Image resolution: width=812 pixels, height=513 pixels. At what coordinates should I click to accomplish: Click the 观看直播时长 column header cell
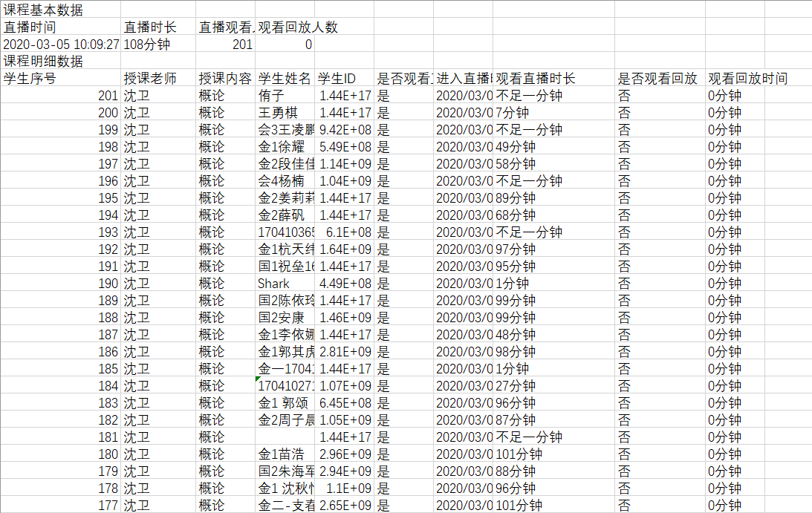pyautogui.click(x=535, y=79)
